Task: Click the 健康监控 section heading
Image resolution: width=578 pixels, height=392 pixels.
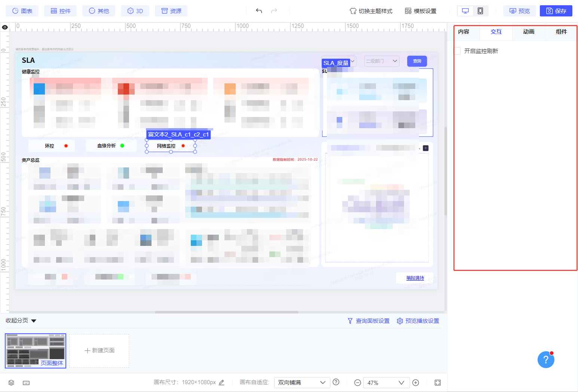Action: coord(31,71)
